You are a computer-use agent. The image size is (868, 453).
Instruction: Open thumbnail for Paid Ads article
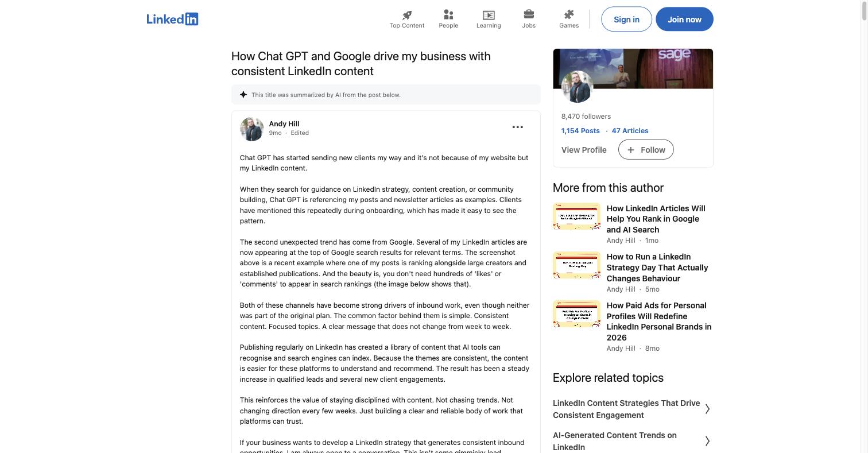(576, 314)
